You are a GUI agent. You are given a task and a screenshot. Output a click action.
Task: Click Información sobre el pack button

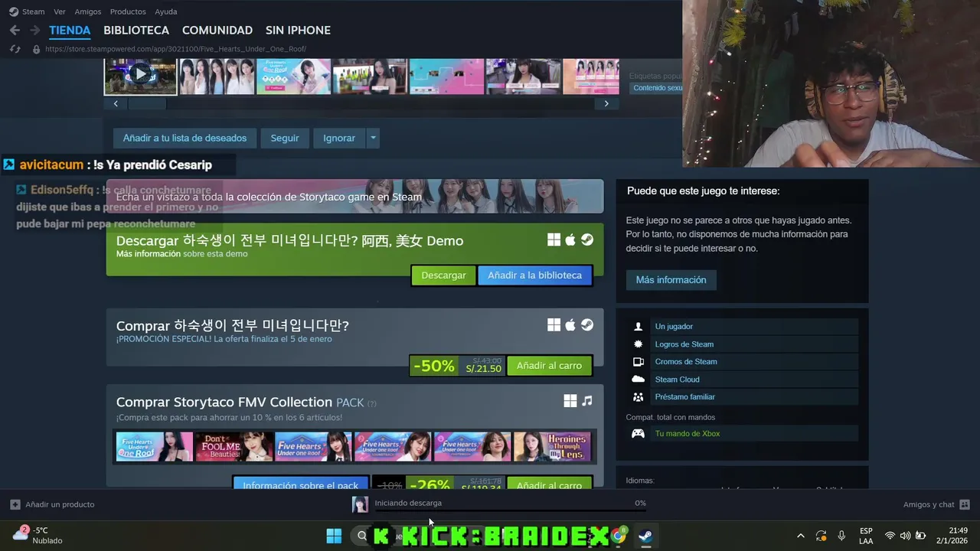pyautogui.click(x=300, y=484)
